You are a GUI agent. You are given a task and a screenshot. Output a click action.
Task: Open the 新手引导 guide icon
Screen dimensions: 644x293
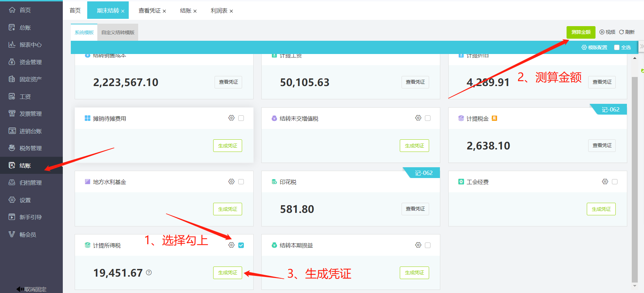pyautogui.click(x=12, y=217)
